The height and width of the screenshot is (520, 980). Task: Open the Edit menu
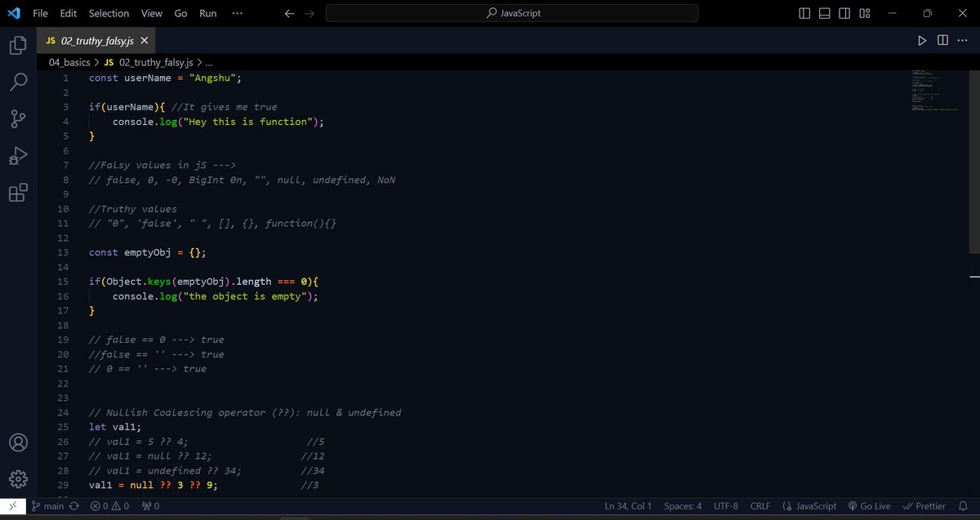coord(68,13)
